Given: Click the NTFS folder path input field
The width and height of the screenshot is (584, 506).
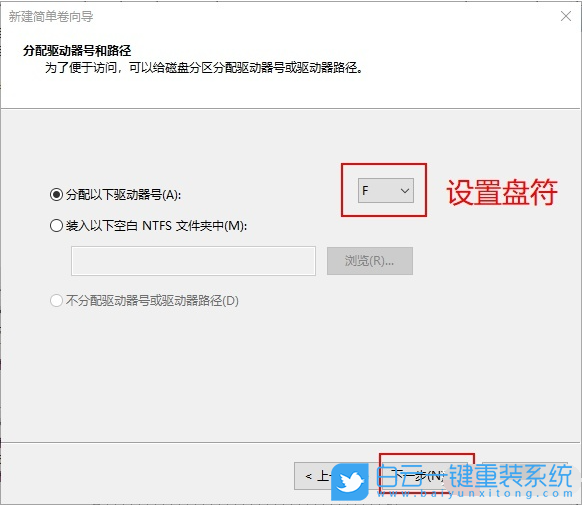Looking at the screenshot, I should (x=193, y=261).
